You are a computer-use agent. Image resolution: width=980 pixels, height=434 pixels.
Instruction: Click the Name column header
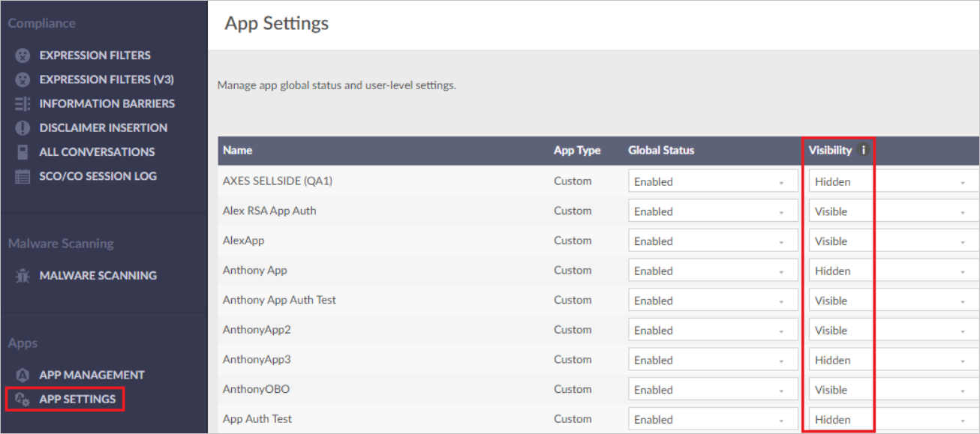point(237,150)
